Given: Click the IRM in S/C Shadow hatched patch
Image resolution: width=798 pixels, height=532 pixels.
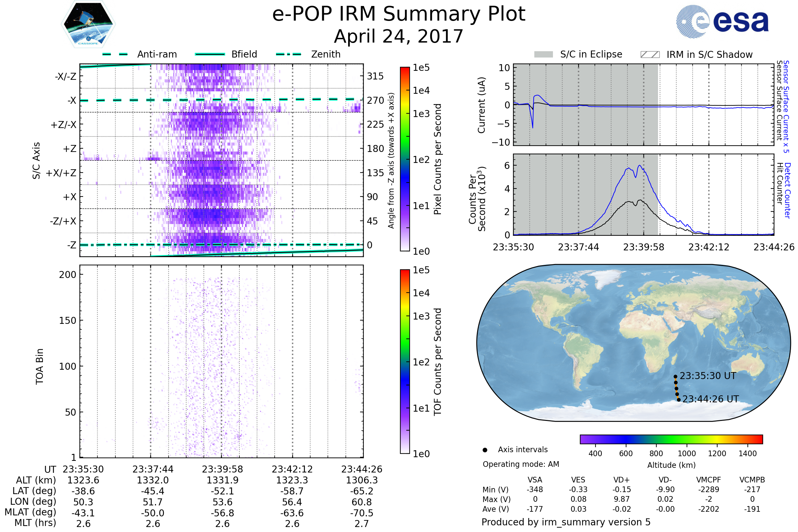Looking at the screenshot, I should coord(650,55).
